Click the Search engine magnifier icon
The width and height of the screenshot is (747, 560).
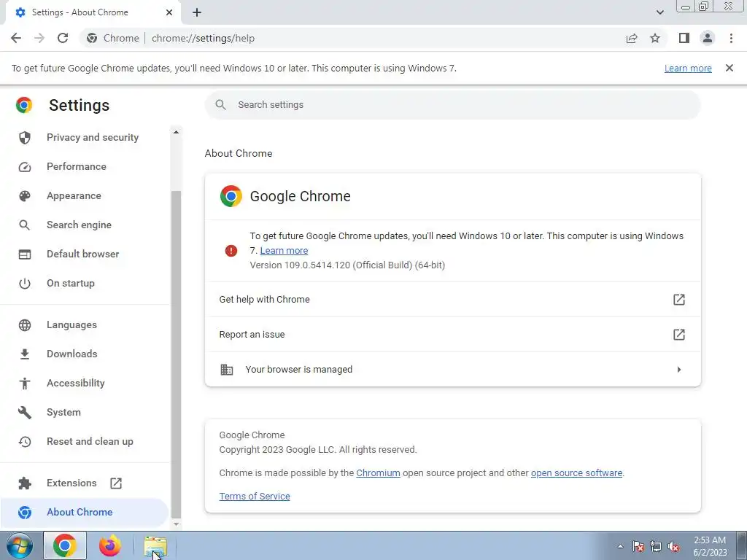click(x=25, y=225)
